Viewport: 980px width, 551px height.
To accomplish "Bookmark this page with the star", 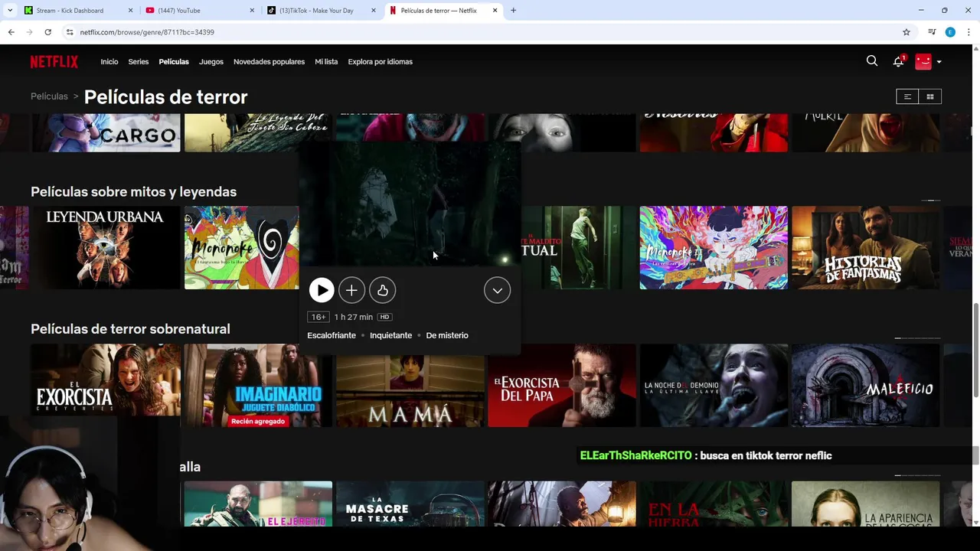I will click(906, 32).
